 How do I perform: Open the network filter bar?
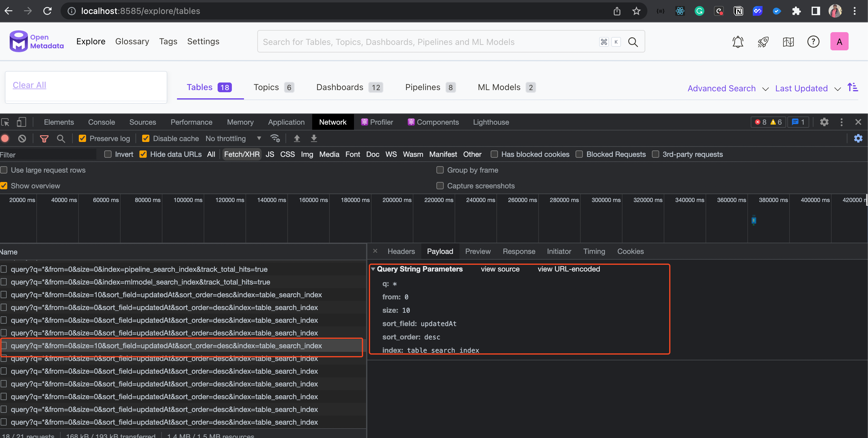[x=44, y=138]
